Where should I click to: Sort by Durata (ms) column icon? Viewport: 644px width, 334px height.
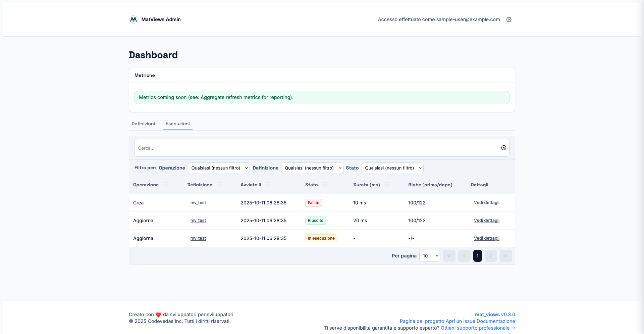pyautogui.click(x=387, y=185)
